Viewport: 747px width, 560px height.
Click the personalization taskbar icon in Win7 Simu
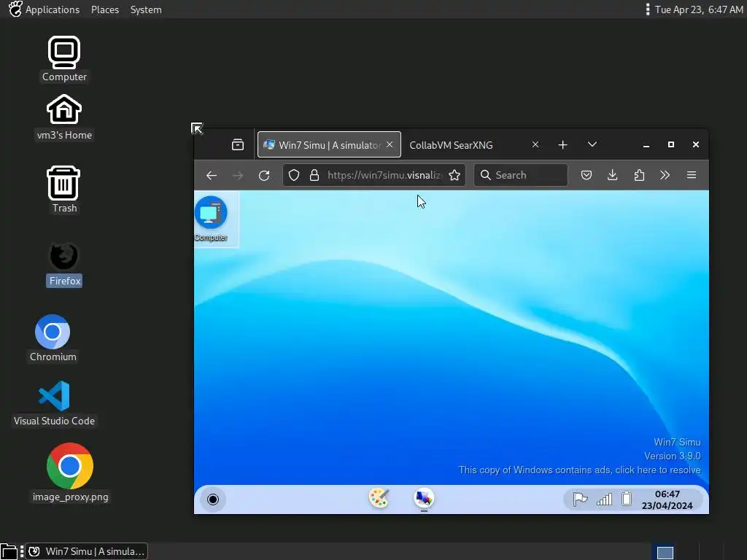pyautogui.click(x=424, y=499)
